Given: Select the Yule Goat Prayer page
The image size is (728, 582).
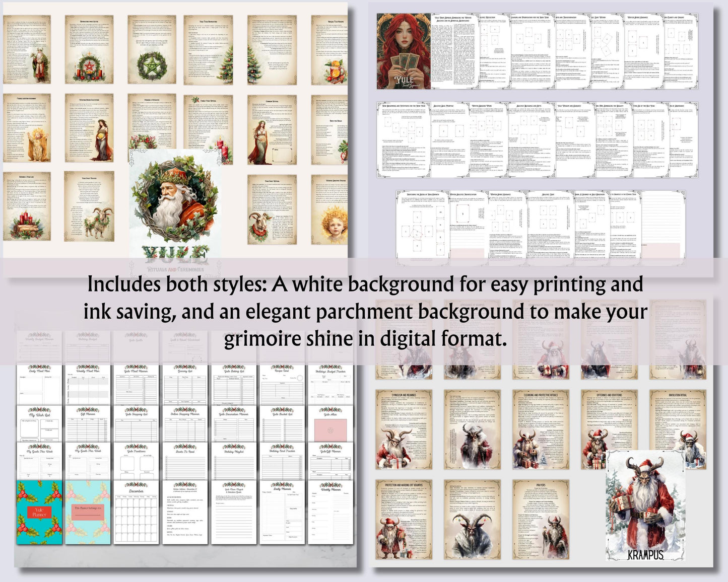Looking at the screenshot, I should [x=89, y=206].
